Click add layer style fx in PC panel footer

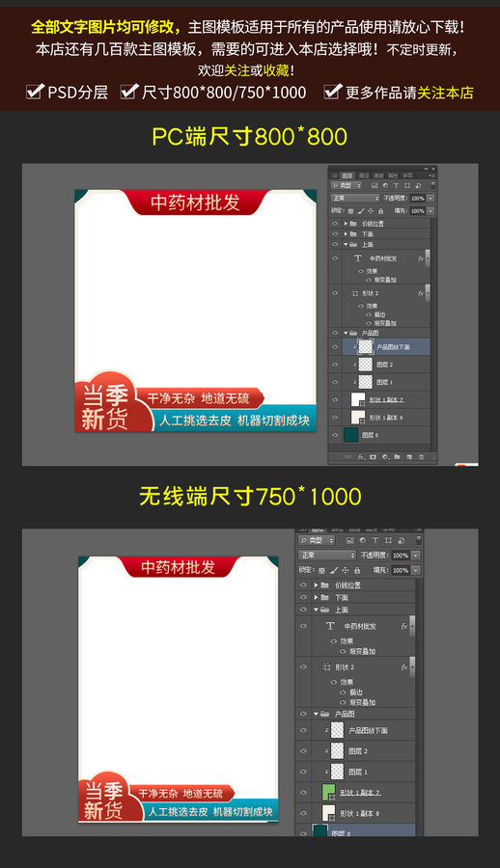click(361, 457)
